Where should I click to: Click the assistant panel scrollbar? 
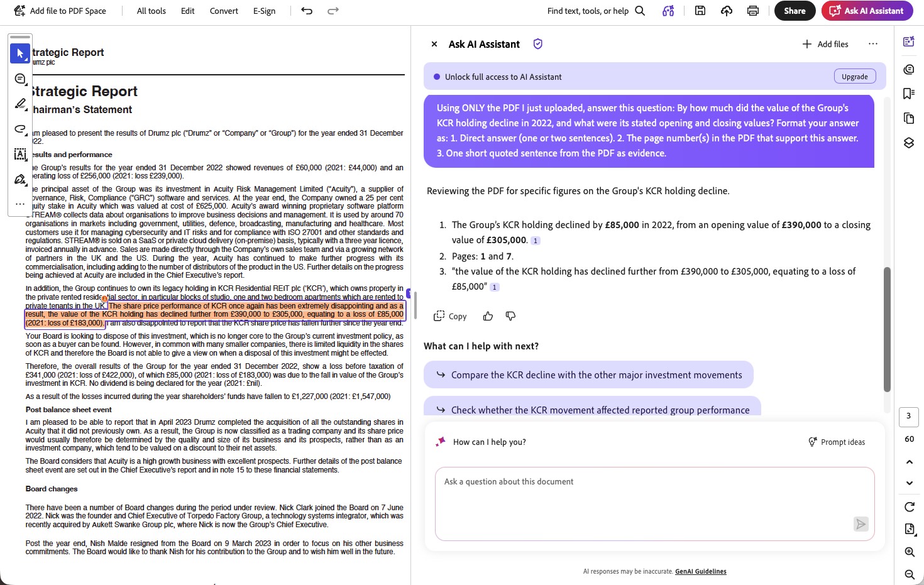click(888, 329)
